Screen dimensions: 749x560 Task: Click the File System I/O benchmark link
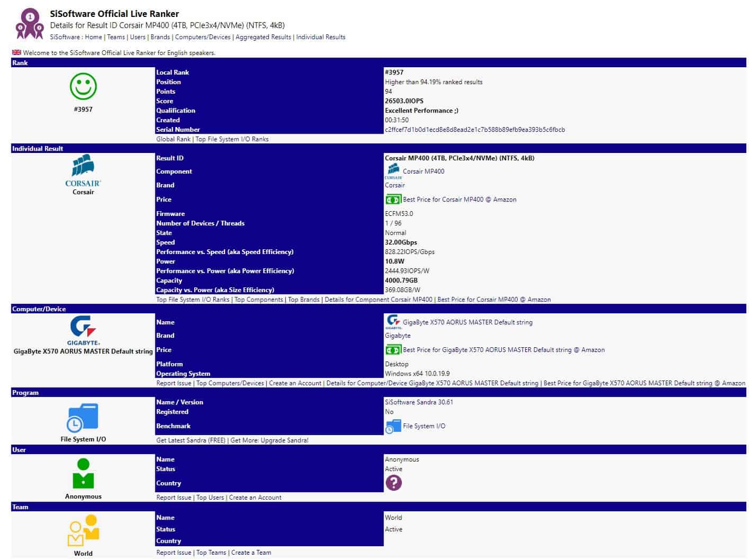[424, 426]
